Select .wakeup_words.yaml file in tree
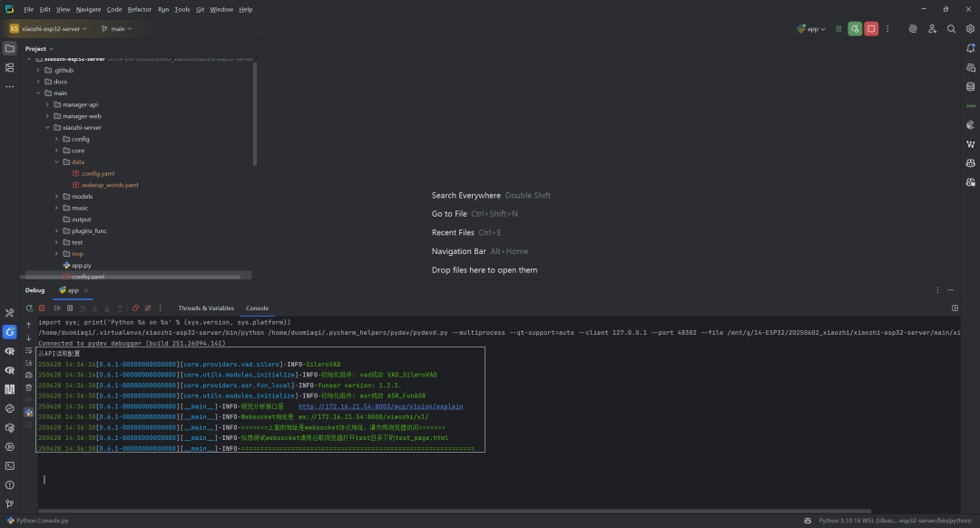The width and height of the screenshot is (980, 528). 109,185
